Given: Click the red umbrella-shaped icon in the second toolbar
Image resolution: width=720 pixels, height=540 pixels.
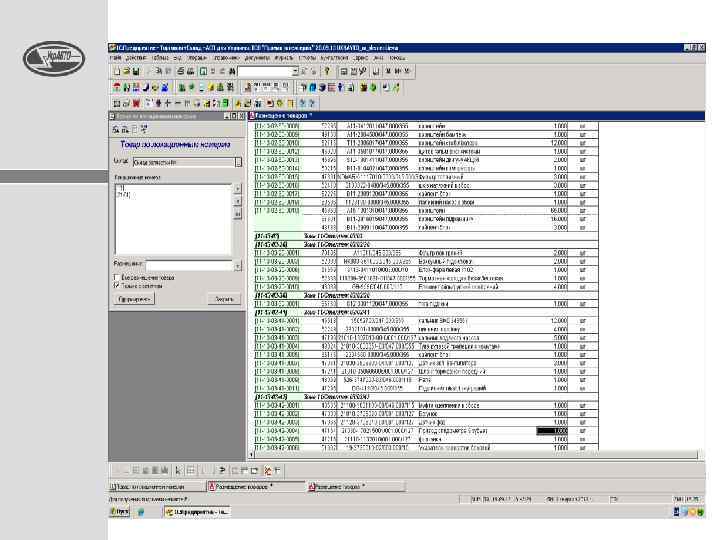Looking at the screenshot, I should click(117, 87).
